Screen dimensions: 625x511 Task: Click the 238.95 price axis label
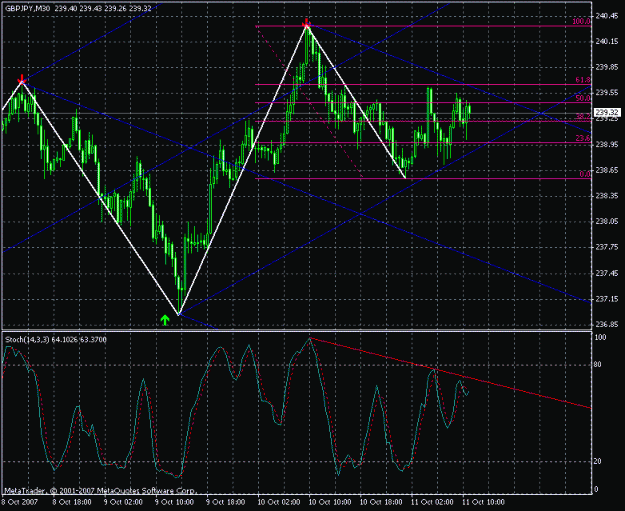607,144
